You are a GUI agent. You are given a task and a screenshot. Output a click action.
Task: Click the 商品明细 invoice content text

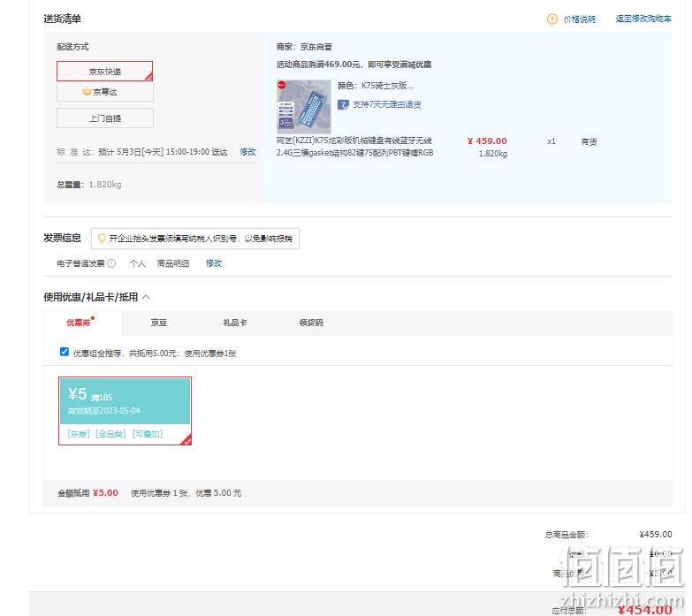click(x=173, y=263)
